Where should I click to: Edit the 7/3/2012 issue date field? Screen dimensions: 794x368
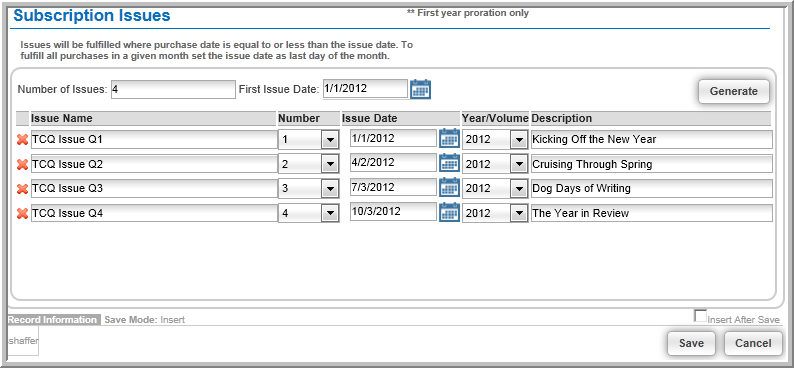393,187
